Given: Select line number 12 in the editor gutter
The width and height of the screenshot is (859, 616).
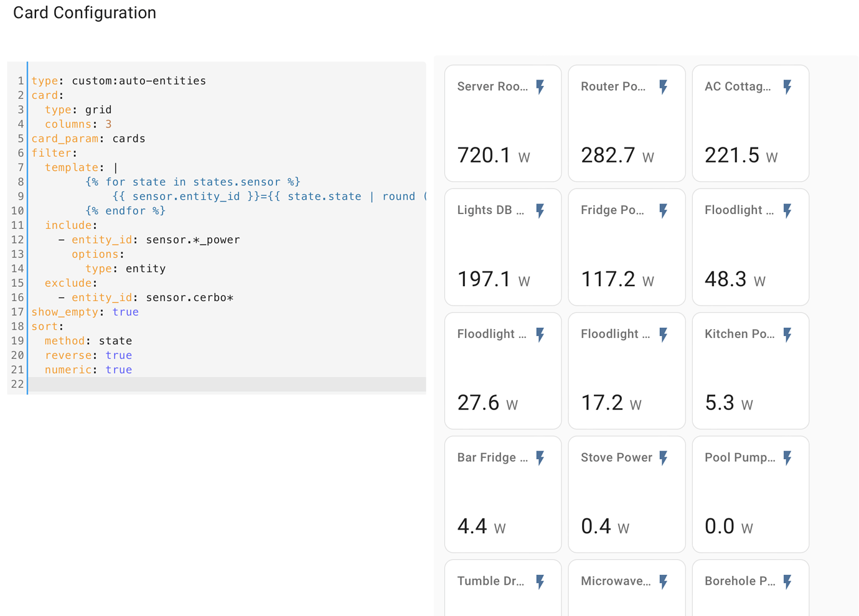Looking at the screenshot, I should tap(17, 240).
